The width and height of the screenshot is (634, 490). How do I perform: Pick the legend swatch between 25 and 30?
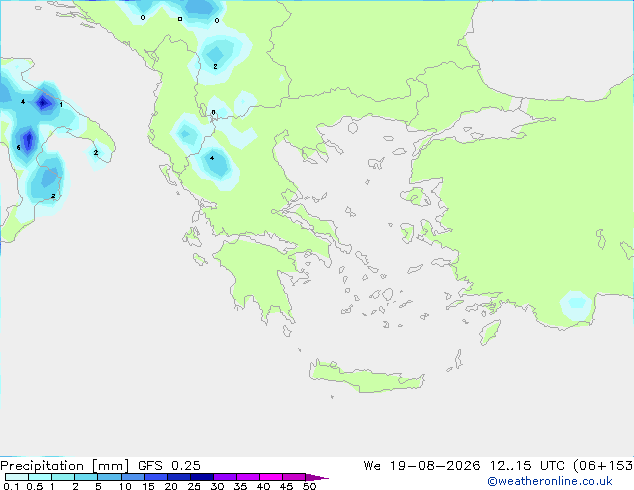pyautogui.click(x=201, y=477)
